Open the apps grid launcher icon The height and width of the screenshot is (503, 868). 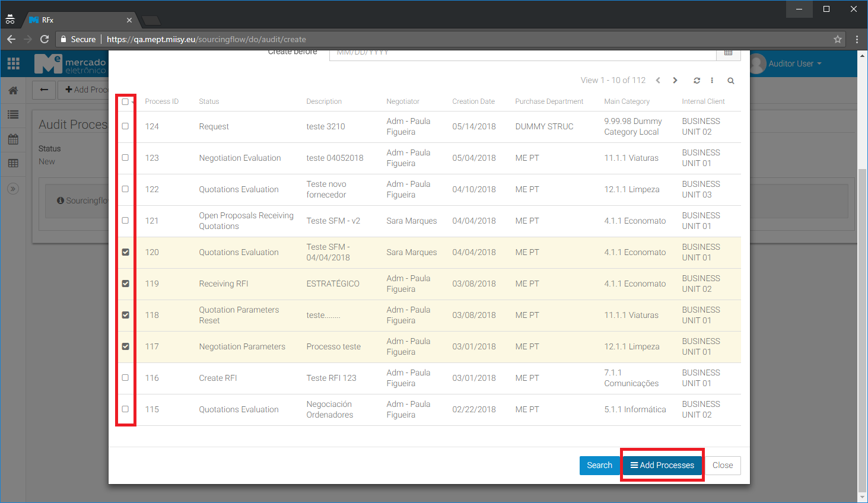[13, 63]
